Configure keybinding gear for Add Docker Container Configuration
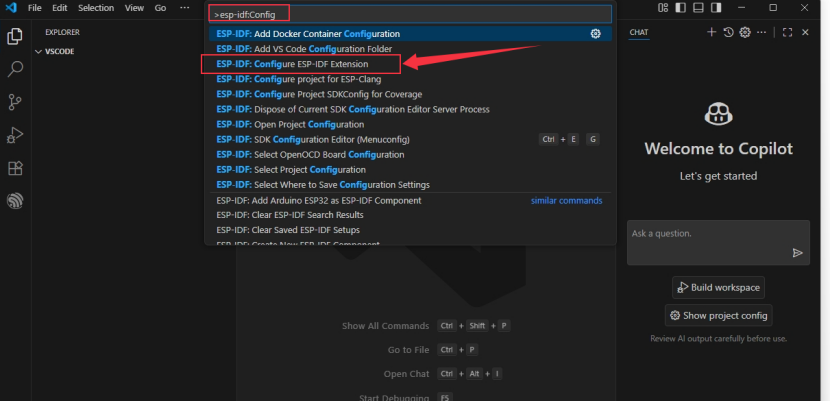Screen dimensions: 831x401 [x=596, y=34]
